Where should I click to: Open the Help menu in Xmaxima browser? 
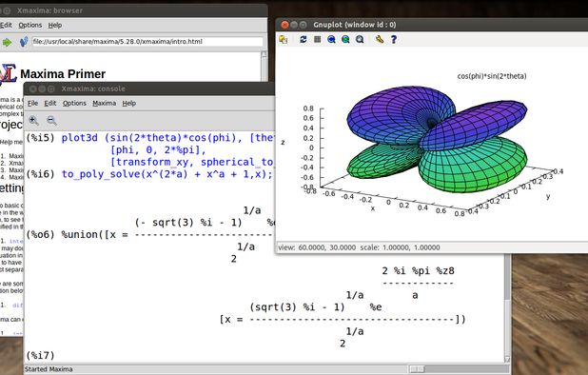tap(55, 25)
